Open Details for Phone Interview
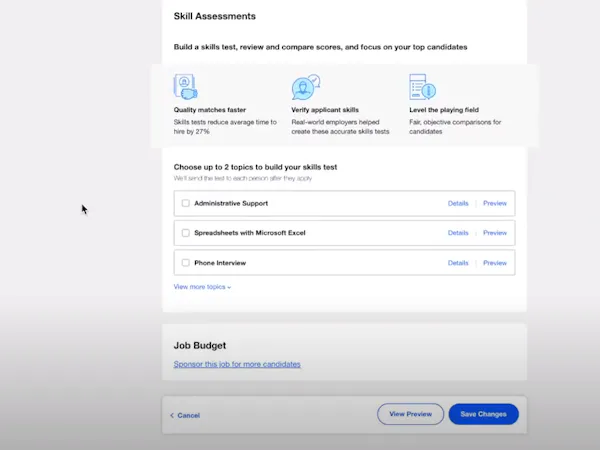The width and height of the screenshot is (600, 450). [x=458, y=263]
